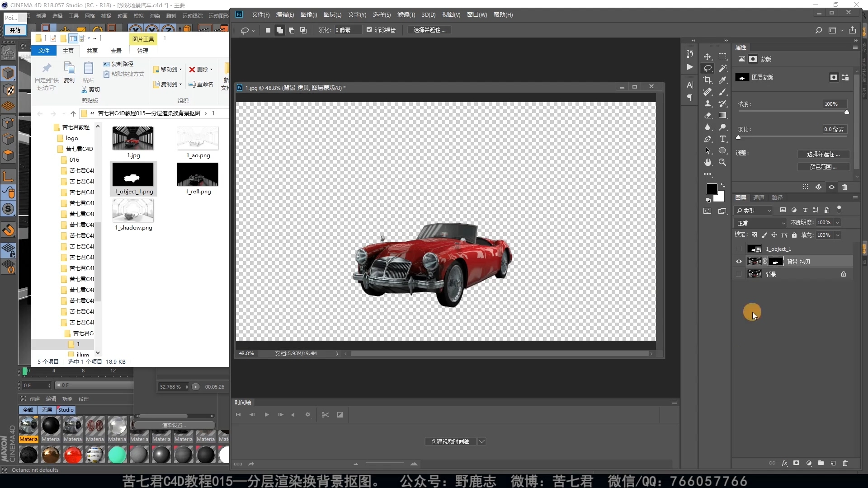Select the Magic Wand tool

coord(723,68)
